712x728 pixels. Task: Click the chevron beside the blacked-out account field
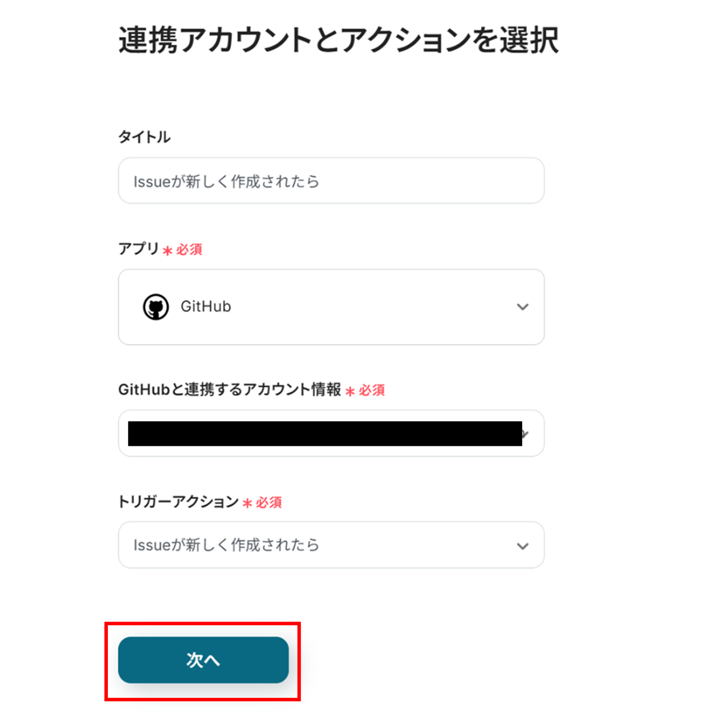pyautogui.click(x=526, y=434)
